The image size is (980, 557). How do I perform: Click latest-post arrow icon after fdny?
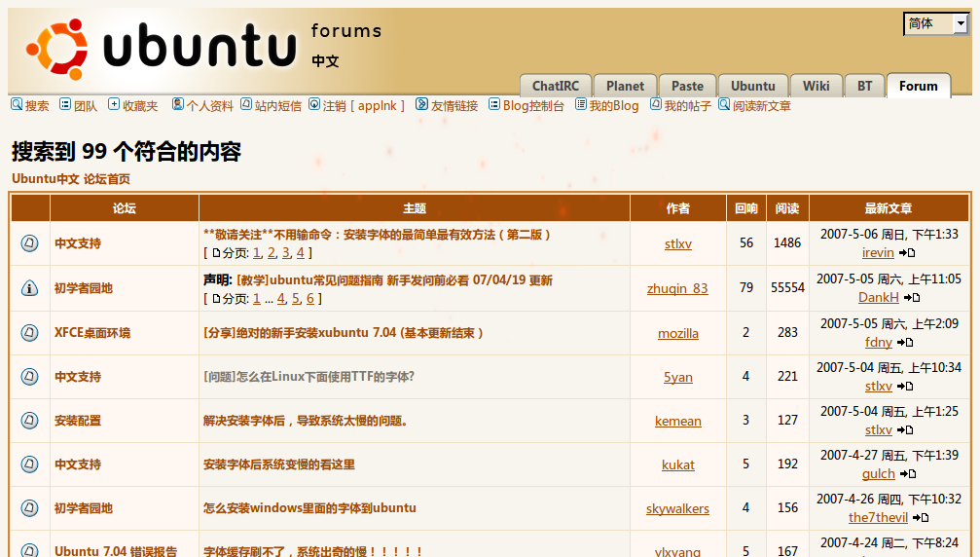pos(905,343)
